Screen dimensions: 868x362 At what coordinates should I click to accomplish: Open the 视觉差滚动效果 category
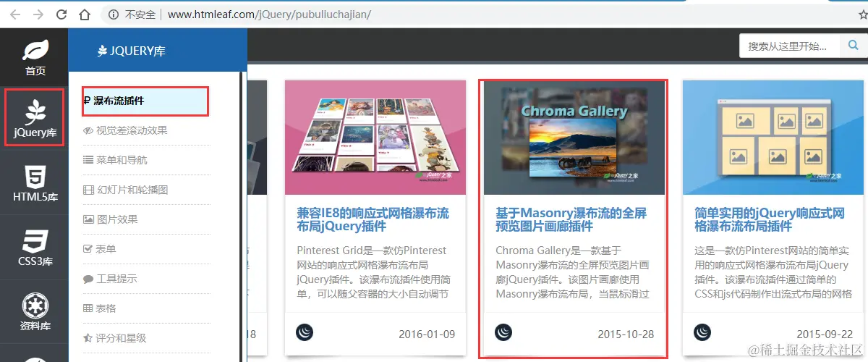coord(126,130)
